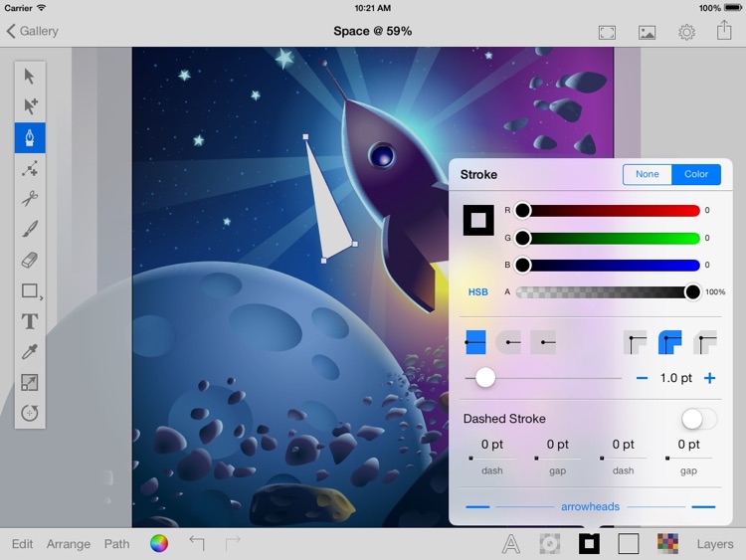746x560 pixels.
Task: Open the Layers panel
Action: click(x=715, y=544)
